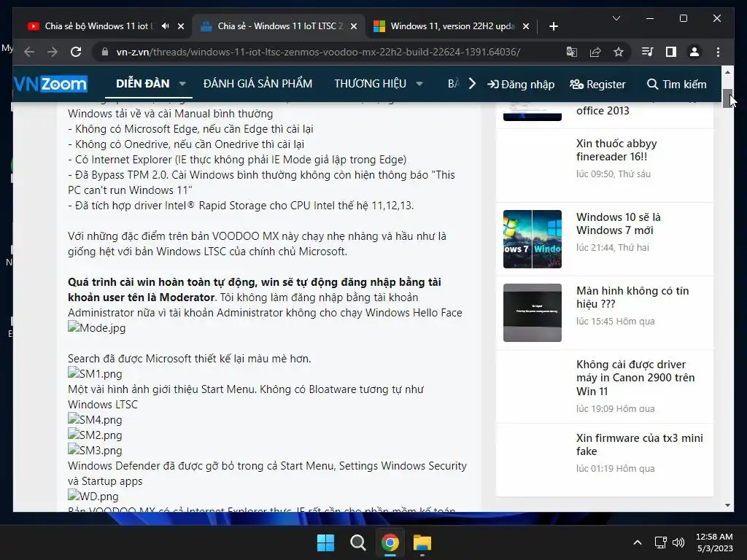Screen dimensions: 747x560
Task: Click the black screen thread thumbnail
Action: tap(532, 312)
